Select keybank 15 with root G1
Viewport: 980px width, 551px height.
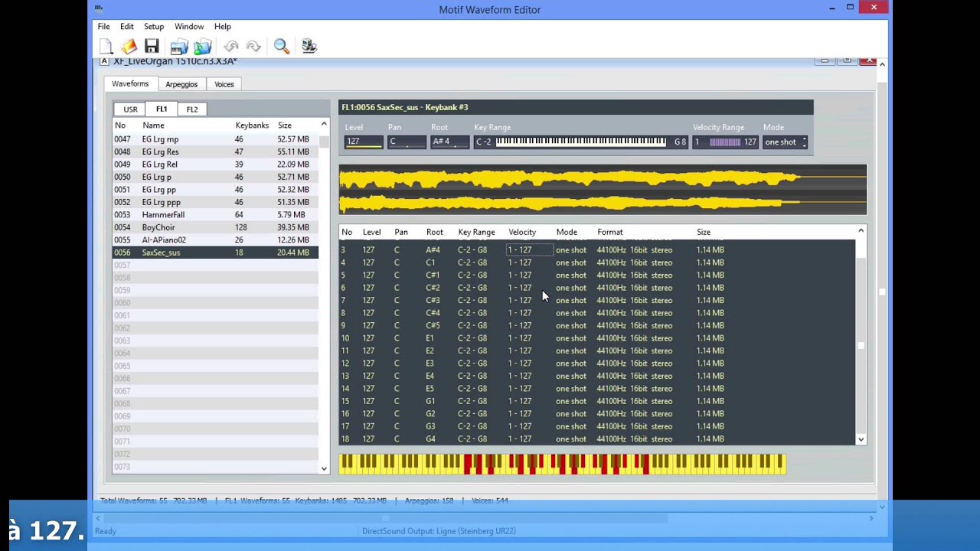(x=597, y=402)
